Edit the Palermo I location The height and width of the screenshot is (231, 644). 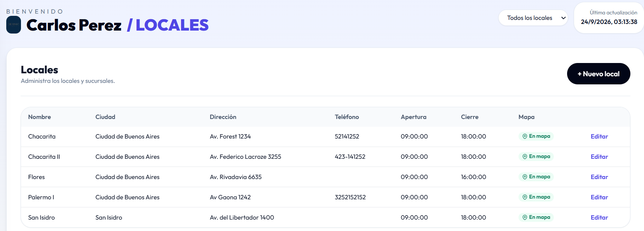pyautogui.click(x=599, y=197)
